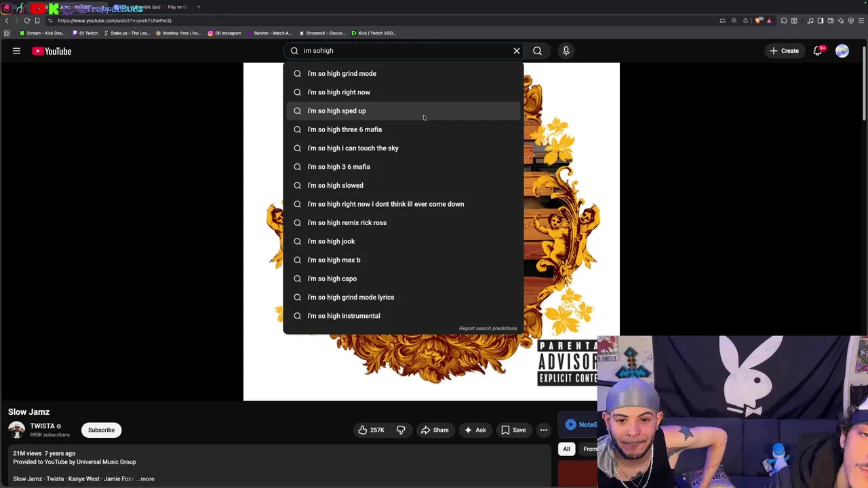Viewport: 868px width, 488px height.
Task: Pick the 'i'm so high instrumental' suggestion
Action: coord(403,316)
